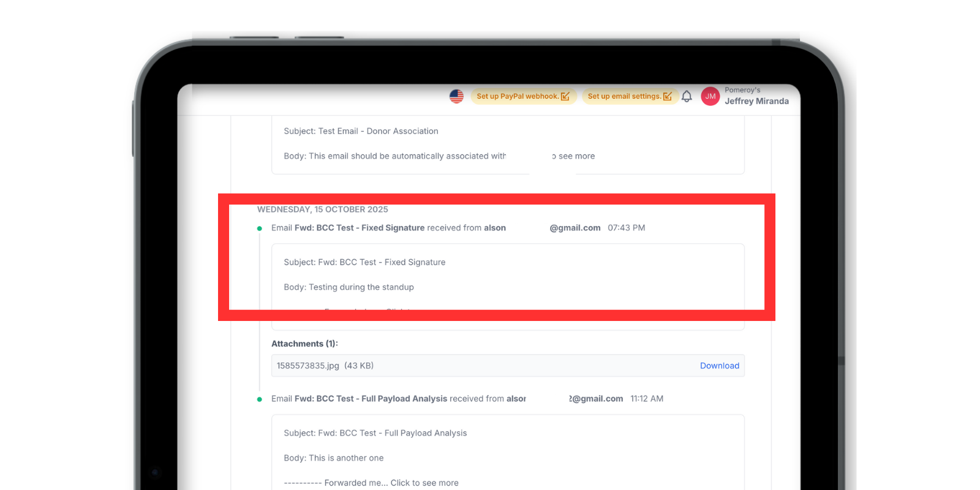Open the Set up email settings banner
Image resolution: width=980 pixels, height=490 pixels.
click(x=624, y=96)
